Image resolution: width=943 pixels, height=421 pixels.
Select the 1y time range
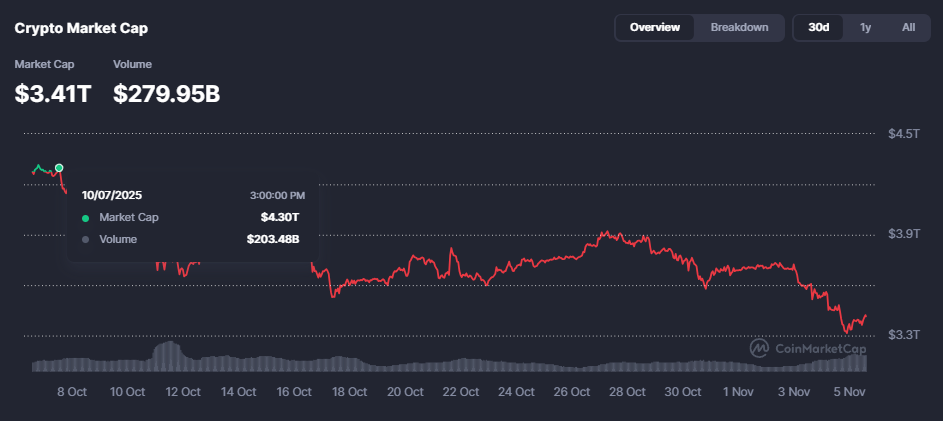tap(866, 28)
